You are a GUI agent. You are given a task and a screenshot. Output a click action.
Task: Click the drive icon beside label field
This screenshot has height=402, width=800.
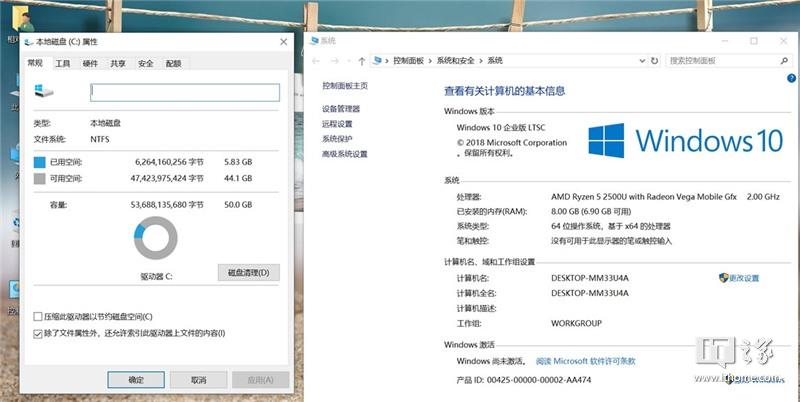tap(44, 91)
